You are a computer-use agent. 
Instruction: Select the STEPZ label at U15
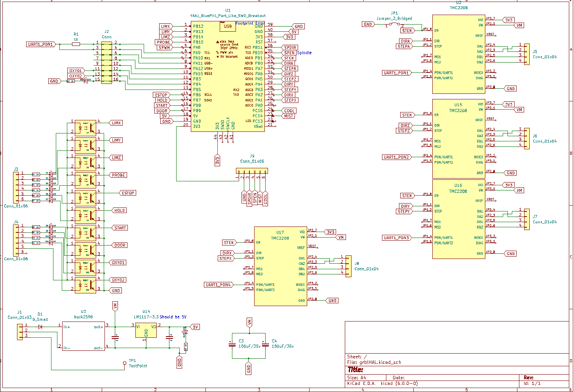pos(403,131)
